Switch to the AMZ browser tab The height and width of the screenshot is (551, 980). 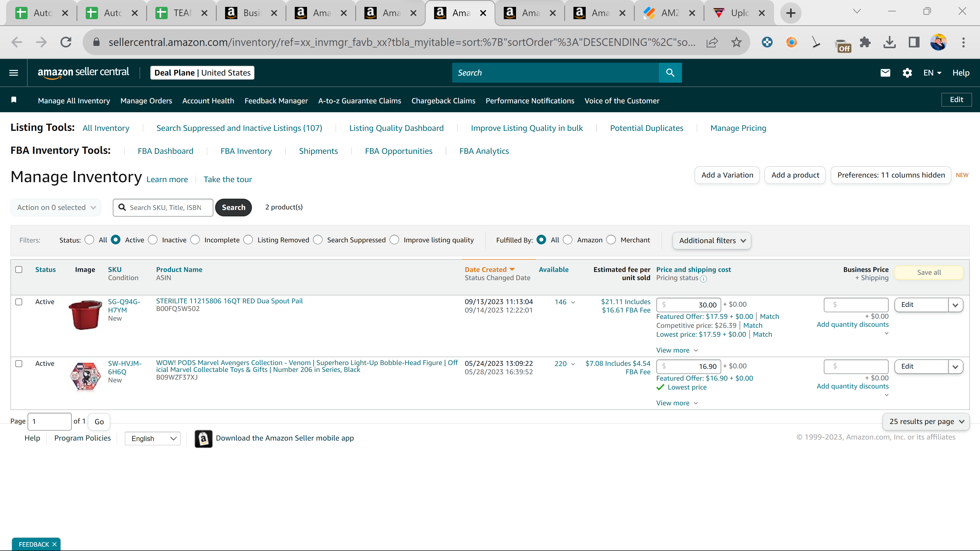pos(670,13)
